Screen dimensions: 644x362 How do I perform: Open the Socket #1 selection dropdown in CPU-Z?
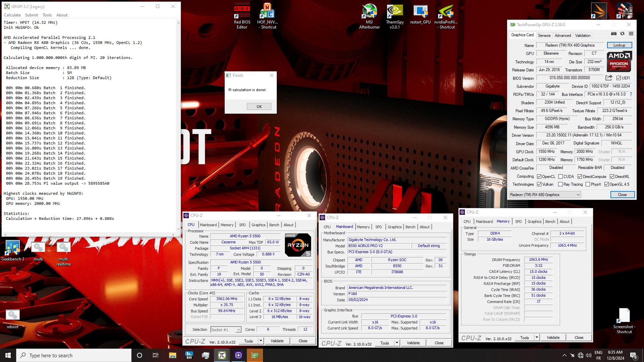tap(226, 330)
